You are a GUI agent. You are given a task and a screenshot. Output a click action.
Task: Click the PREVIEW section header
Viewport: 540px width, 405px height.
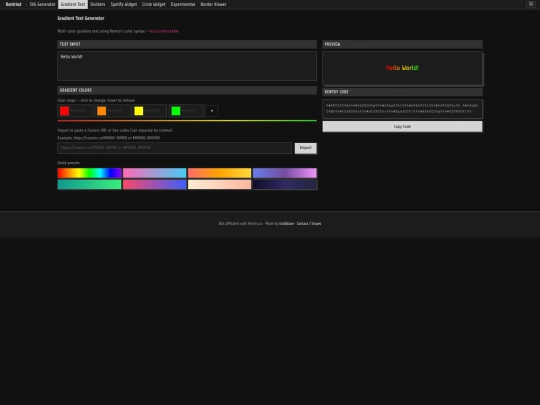[x=402, y=44]
